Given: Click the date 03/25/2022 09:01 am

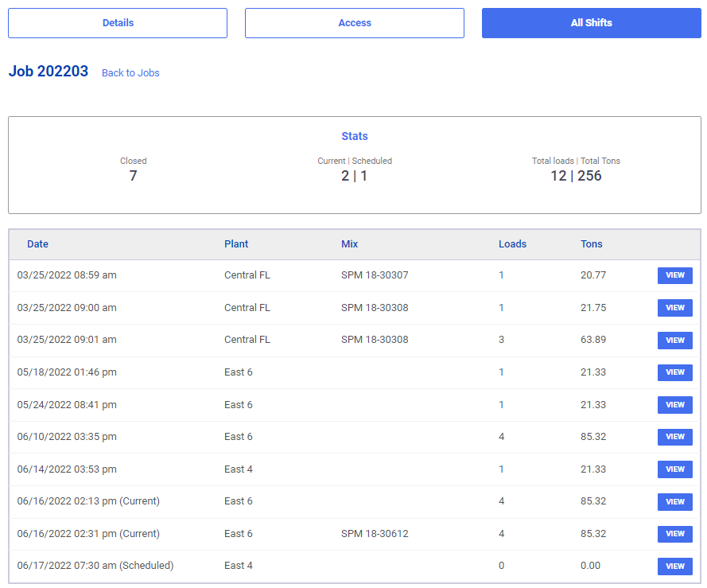Looking at the screenshot, I should coord(67,340).
